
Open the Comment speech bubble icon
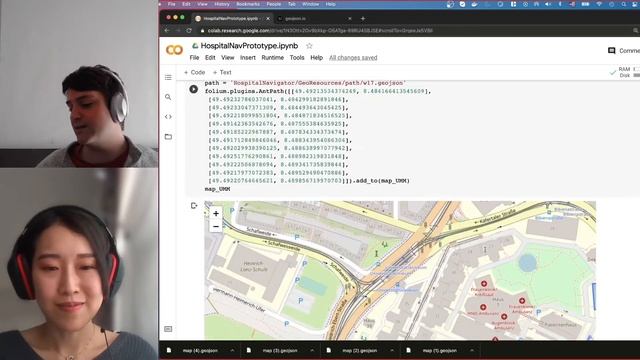click(611, 51)
